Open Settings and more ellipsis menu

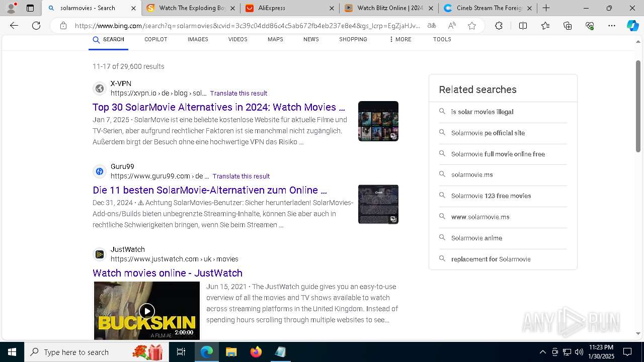click(x=612, y=26)
